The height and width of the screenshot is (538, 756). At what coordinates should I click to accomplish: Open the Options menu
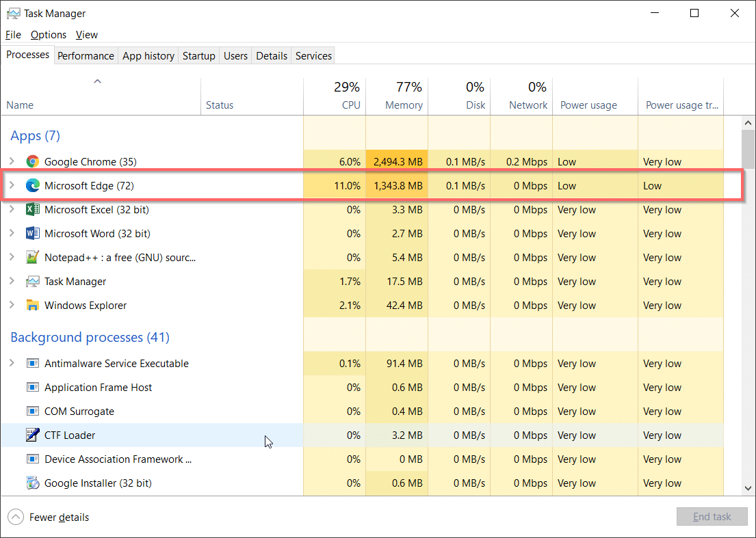coord(49,35)
